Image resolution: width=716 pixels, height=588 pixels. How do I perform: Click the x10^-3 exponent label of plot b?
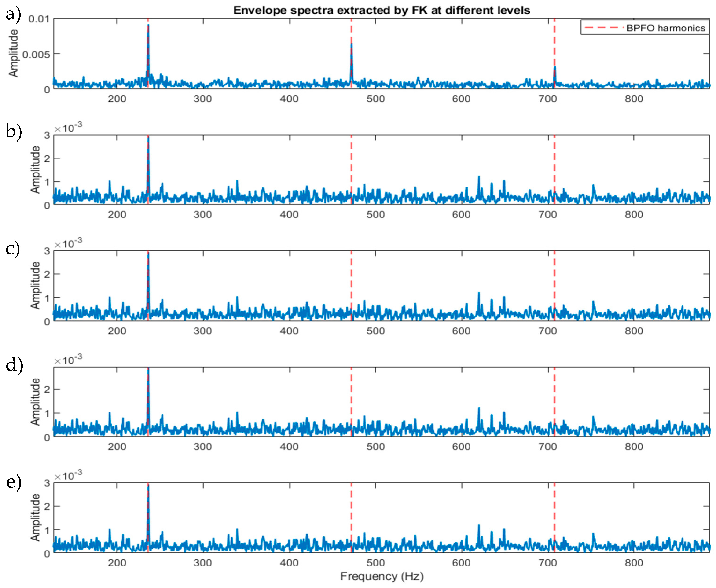(x=68, y=128)
